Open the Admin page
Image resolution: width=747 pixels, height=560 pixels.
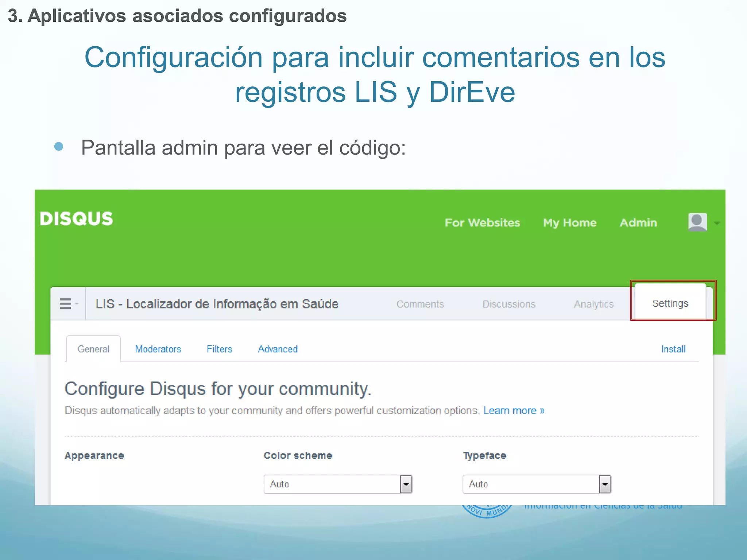(x=638, y=222)
